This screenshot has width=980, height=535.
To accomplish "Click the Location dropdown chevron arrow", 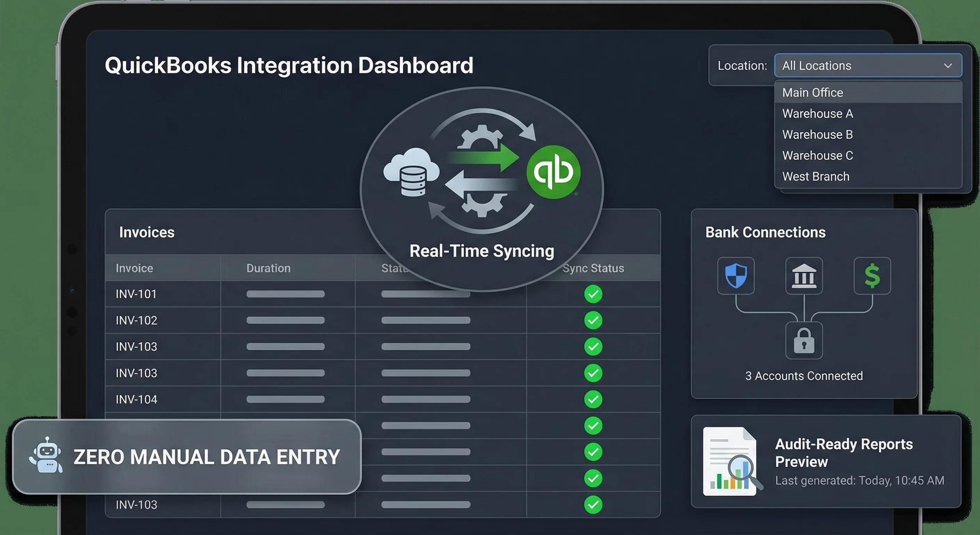I will (x=948, y=66).
